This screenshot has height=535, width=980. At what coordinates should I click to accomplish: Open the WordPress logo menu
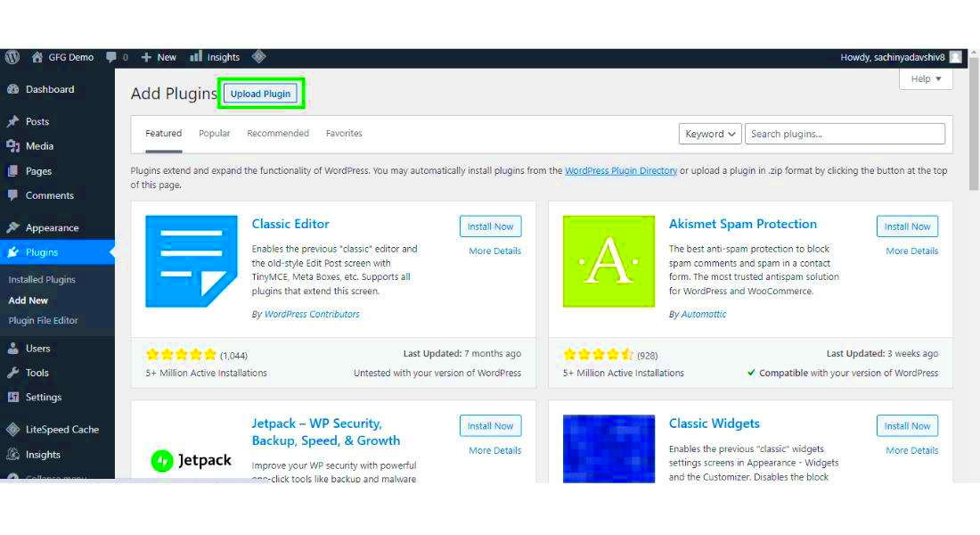point(12,57)
